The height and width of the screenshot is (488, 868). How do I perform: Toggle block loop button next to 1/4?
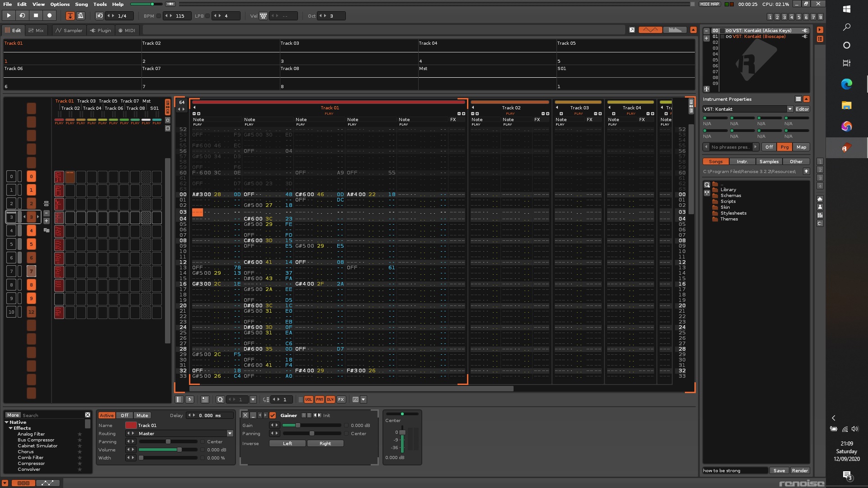[99, 16]
